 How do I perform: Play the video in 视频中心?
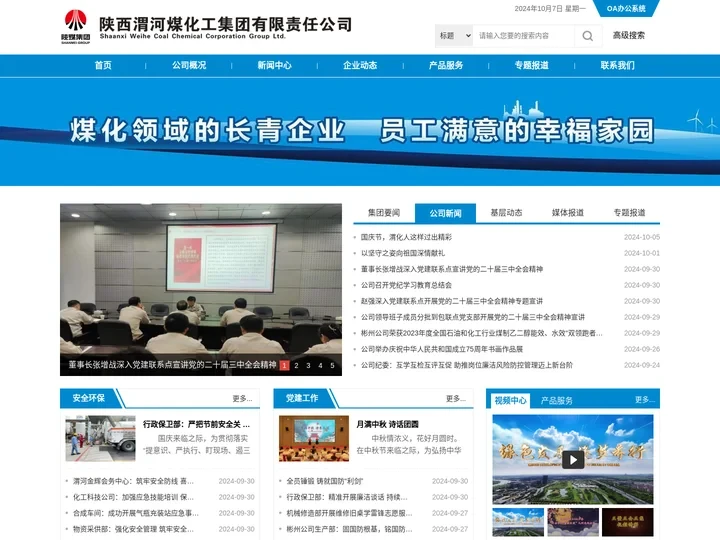pos(573,459)
